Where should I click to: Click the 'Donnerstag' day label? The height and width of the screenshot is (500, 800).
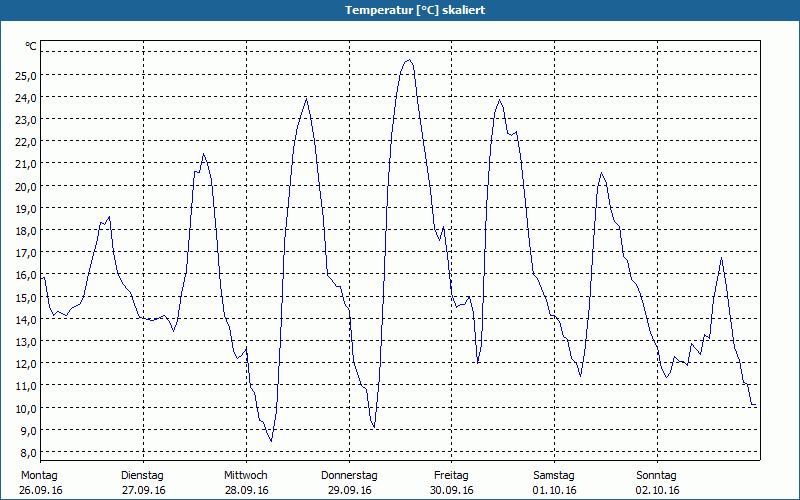349,476
